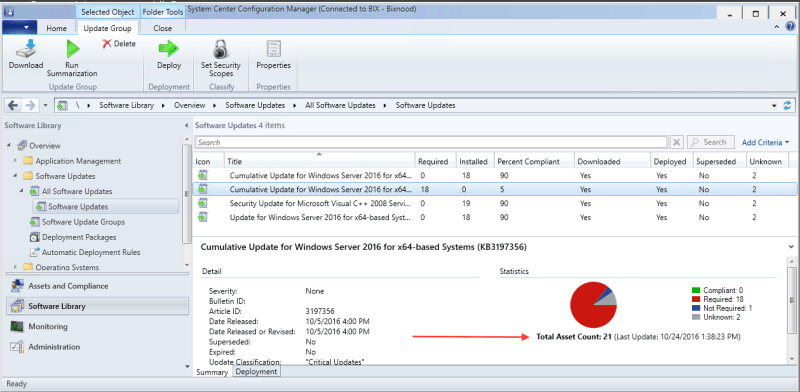Click inside the Search input field
800x392 pixels.
click(x=431, y=142)
